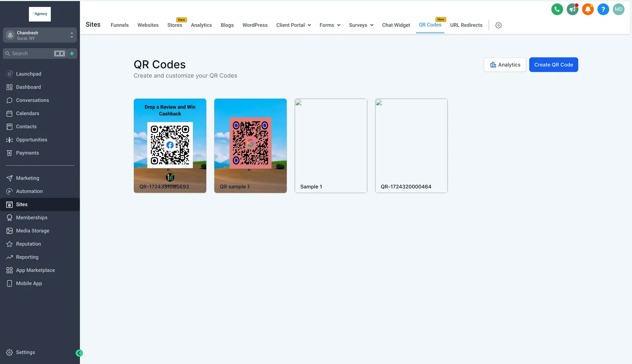This screenshot has width=632, height=364.
Task: Open the QR-1724331085693 card
Action: point(170,146)
